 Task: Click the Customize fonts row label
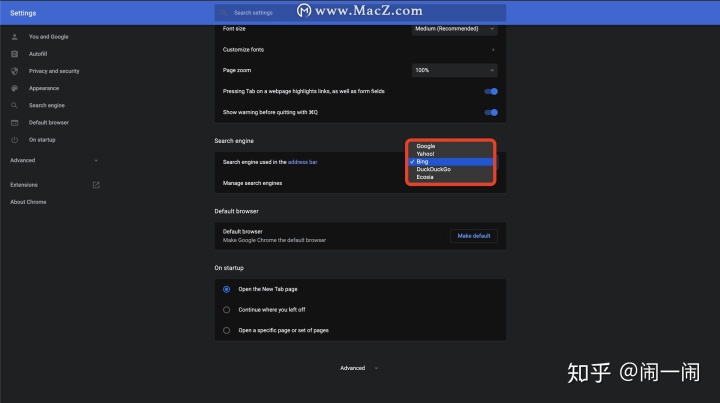coord(243,50)
